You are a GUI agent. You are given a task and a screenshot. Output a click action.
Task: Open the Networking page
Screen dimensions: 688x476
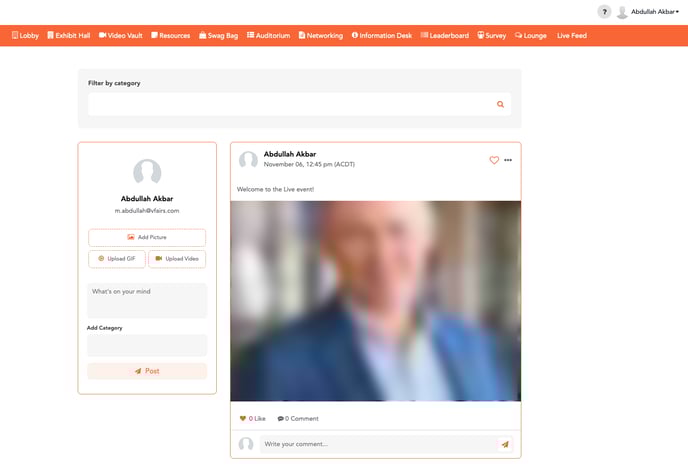(x=321, y=36)
